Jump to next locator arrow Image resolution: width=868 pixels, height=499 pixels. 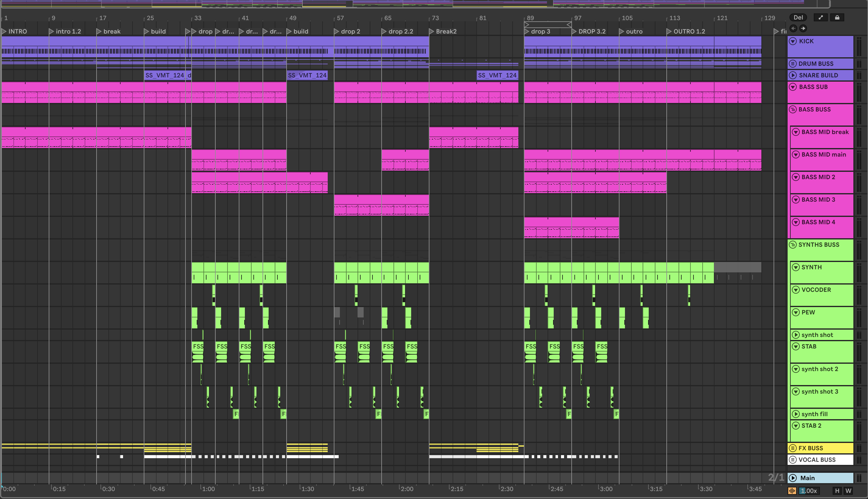[x=803, y=28]
